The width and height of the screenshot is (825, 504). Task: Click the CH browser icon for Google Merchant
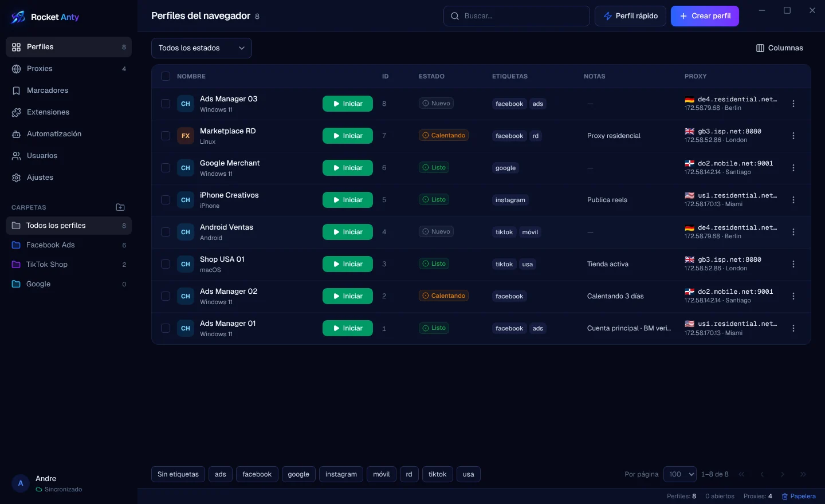186,168
